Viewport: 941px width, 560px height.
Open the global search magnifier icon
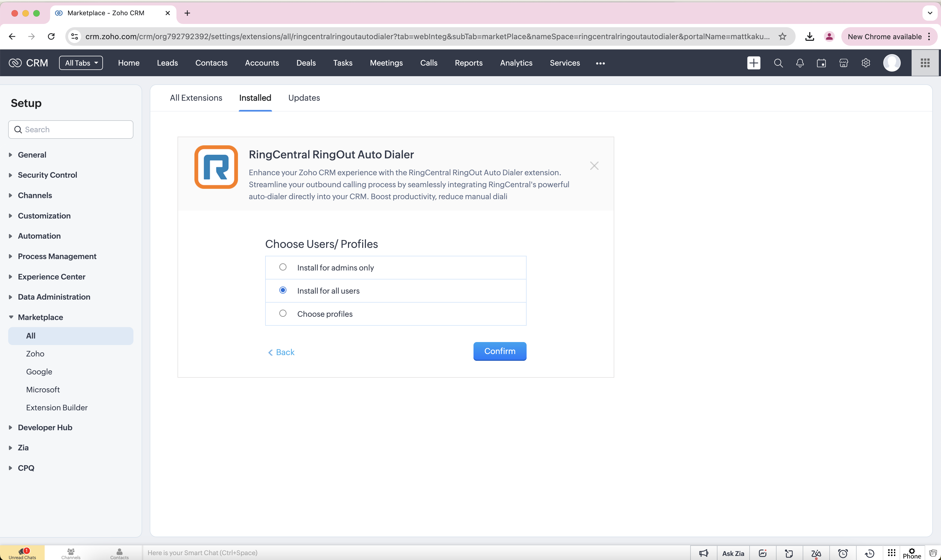click(778, 63)
